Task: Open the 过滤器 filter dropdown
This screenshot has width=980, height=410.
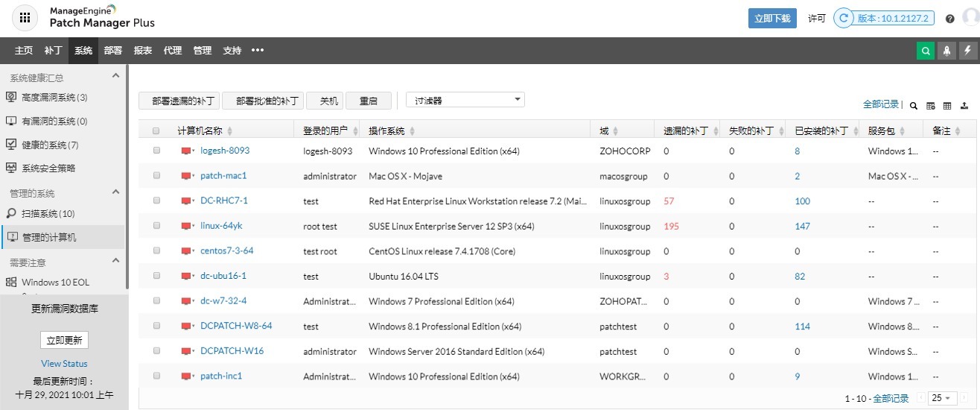Action: pos(465,100)
